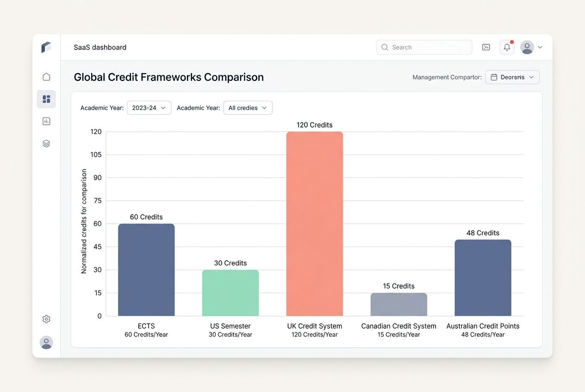Image resolution: width=585 pixels, height=392 pixels.
Task: Open the Home icon in the sidebar
Action: click(46, 76)
